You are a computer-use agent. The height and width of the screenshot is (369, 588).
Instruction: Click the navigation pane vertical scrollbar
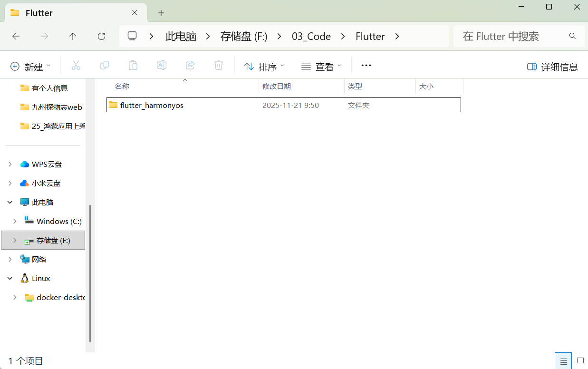point(90,273)
